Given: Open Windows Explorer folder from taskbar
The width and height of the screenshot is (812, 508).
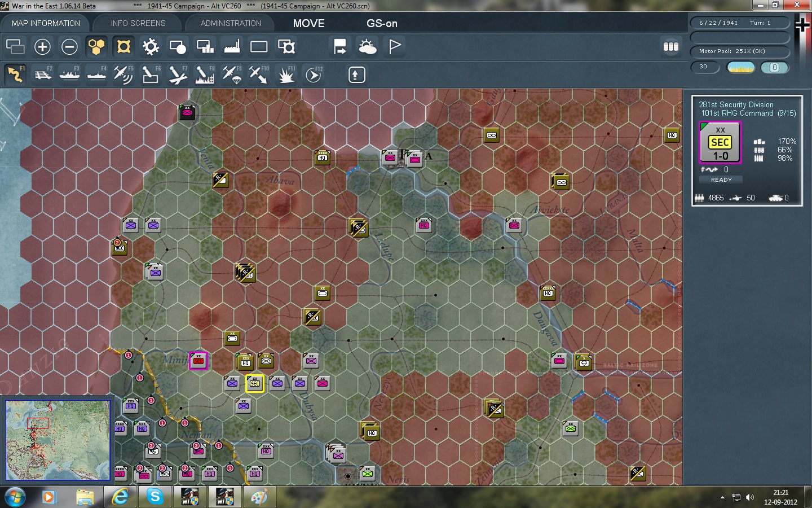Looking at the screenshot, I should [x=85, y=497].
